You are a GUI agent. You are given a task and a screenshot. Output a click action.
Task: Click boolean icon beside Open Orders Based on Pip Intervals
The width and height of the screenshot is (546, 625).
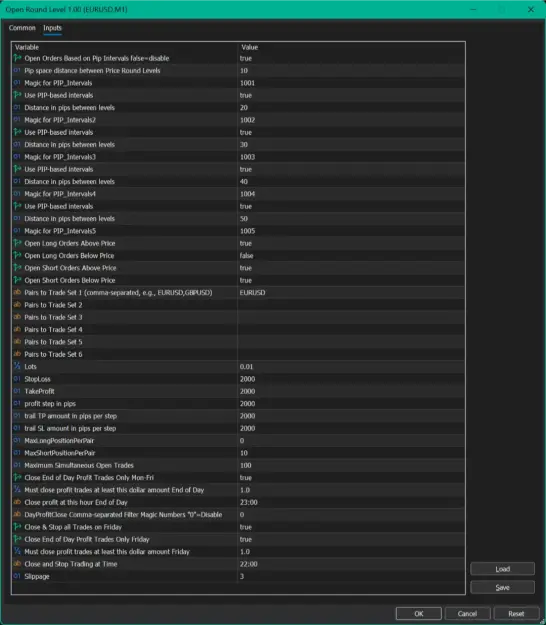17,58
